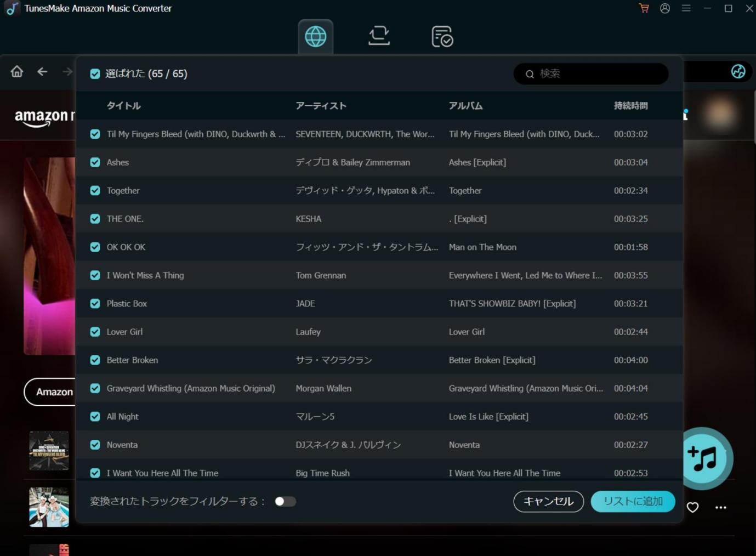The height and width of the screenshot is (556, 756).
Task: Click album Ashes [Explicit]
Action: pyautogui.click(x=477, y=162)
